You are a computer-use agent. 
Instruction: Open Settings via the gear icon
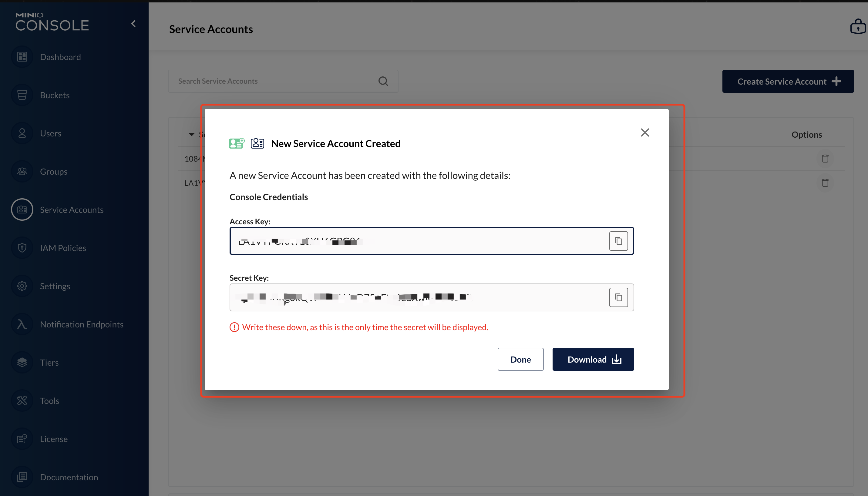pyautogui.click(x=22, y=286)
